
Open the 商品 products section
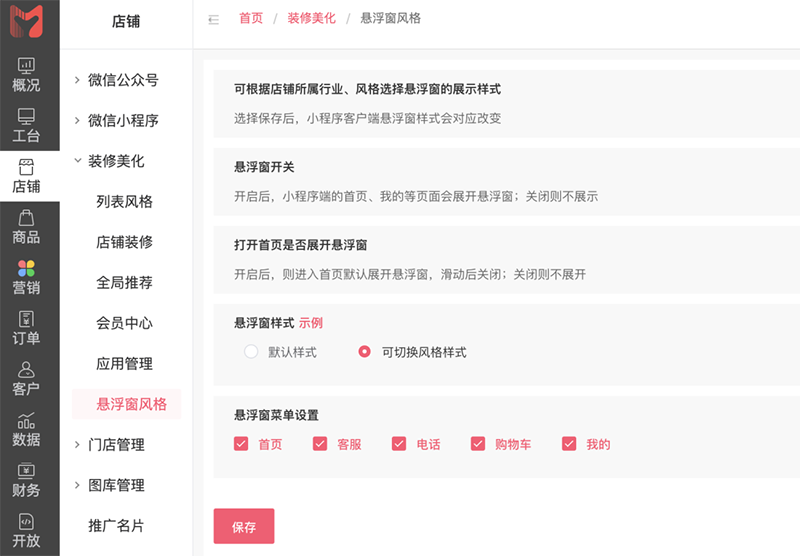tap(26, 226)
